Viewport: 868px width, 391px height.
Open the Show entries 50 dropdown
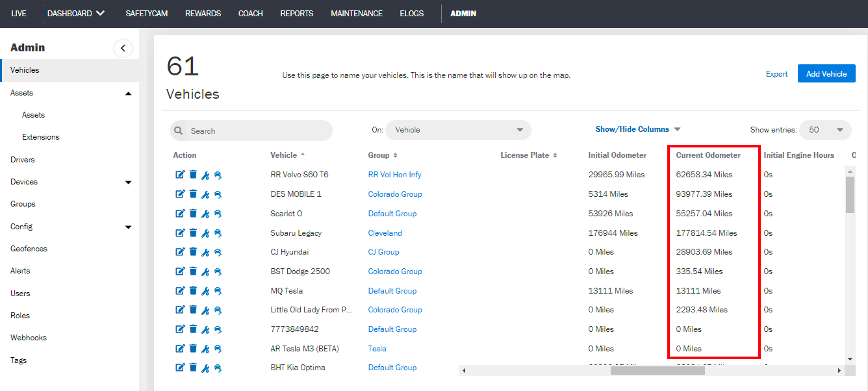pyautogui.click(x=825, y=130)
